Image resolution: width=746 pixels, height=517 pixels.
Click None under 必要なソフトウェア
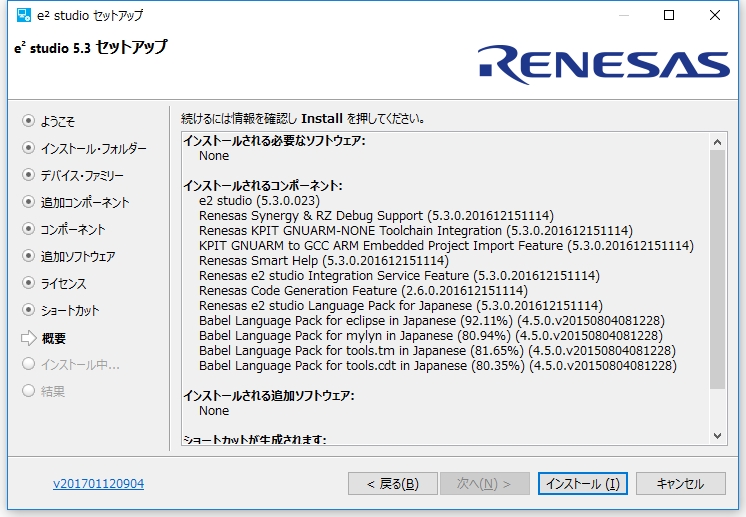(214, 156)
